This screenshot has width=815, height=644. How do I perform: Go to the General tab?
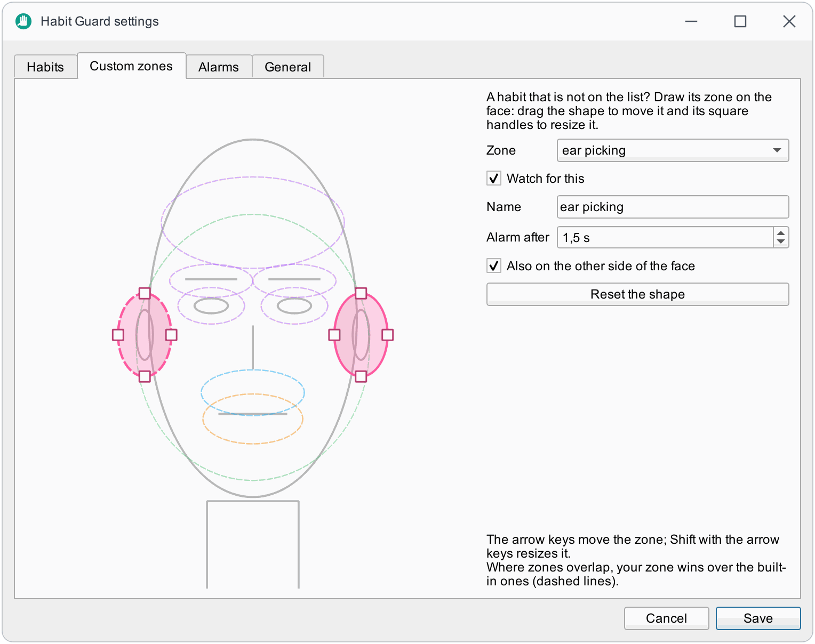[x=288, y=67]
